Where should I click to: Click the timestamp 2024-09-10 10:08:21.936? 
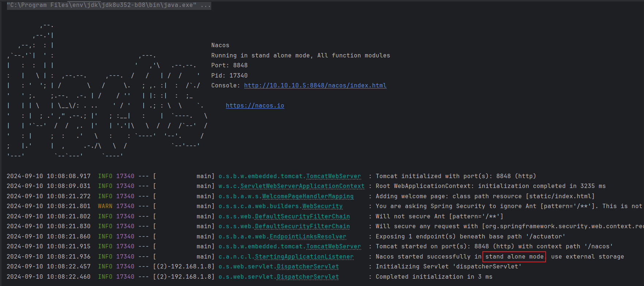[48, 257]
